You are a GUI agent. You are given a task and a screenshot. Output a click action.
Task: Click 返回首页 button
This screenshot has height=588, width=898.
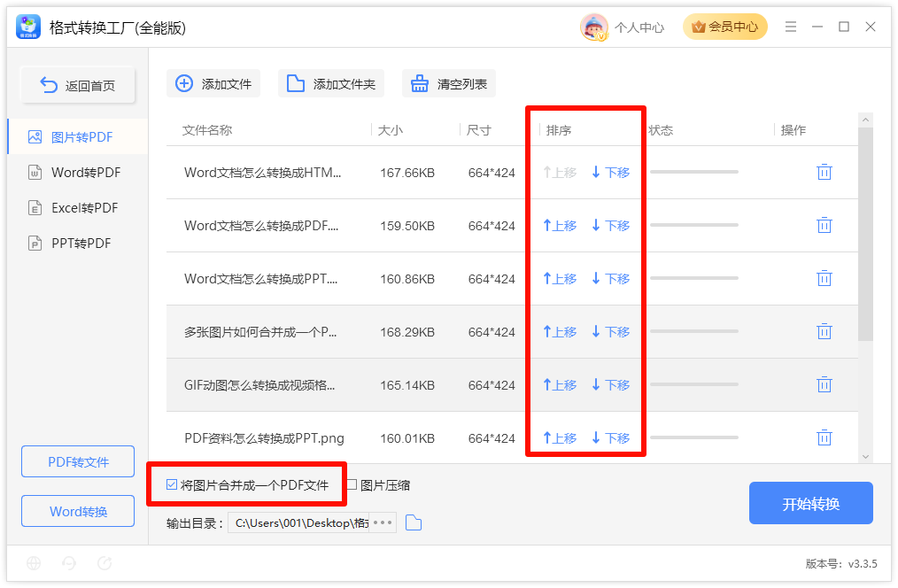tap(78, 85)
